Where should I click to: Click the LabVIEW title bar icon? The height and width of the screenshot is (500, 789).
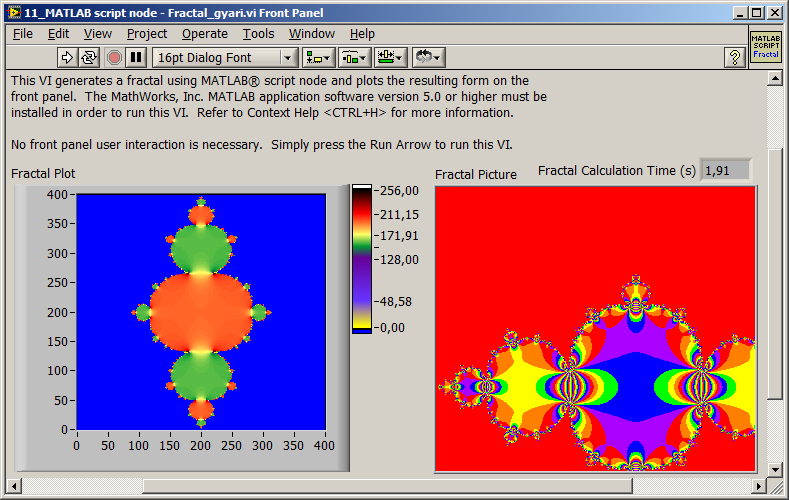[14, 13]
